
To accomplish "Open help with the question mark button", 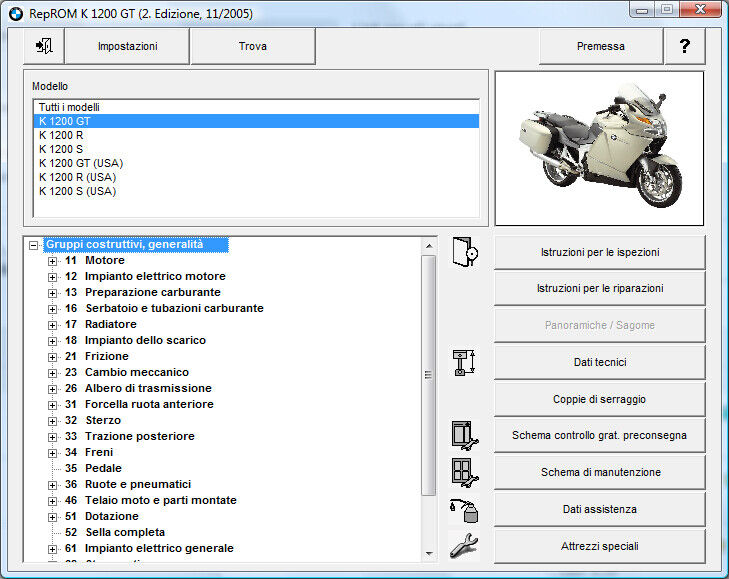I will point(684,46).
